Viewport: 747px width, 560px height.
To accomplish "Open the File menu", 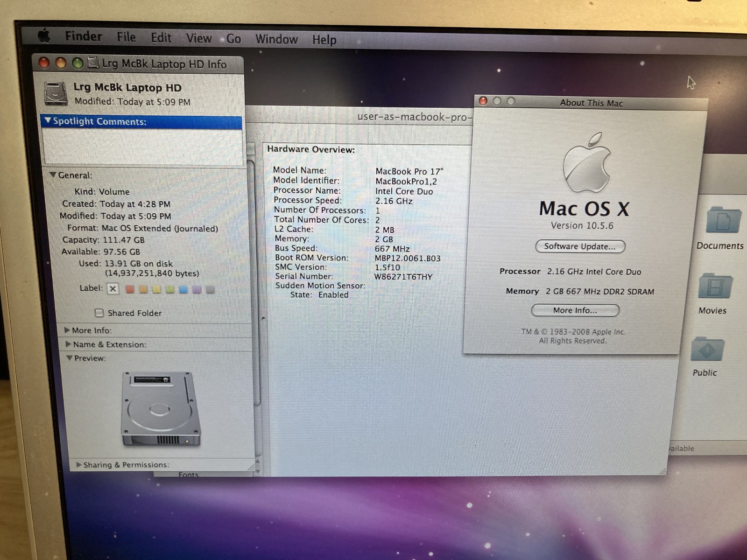I will pyautogui.click(x=126, y=37).
